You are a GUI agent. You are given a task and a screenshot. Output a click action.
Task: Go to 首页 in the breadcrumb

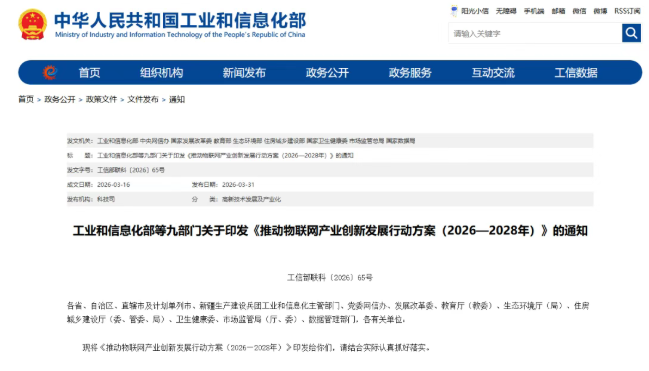pos(26,99)
